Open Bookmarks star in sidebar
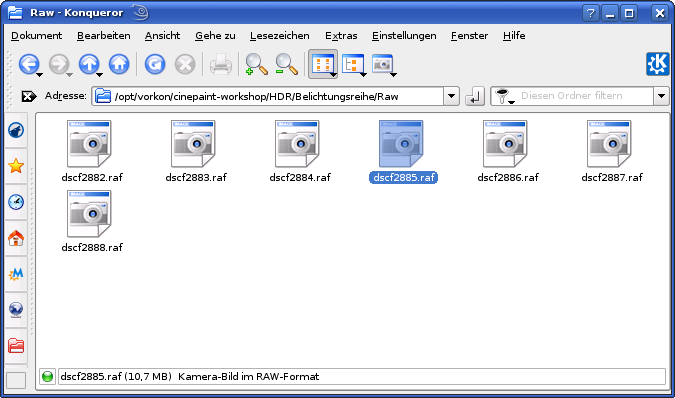This screenshot has height=398, width=675. (x=16, y=166)
